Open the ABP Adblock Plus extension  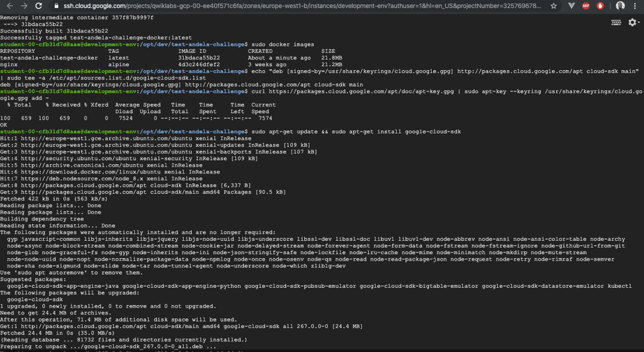coord(586,6)
